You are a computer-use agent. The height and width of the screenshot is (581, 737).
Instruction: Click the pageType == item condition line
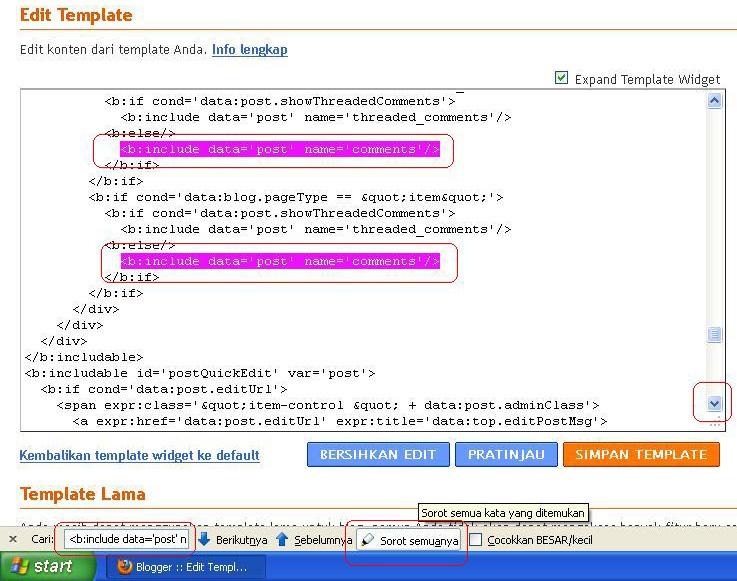point(296,197)
